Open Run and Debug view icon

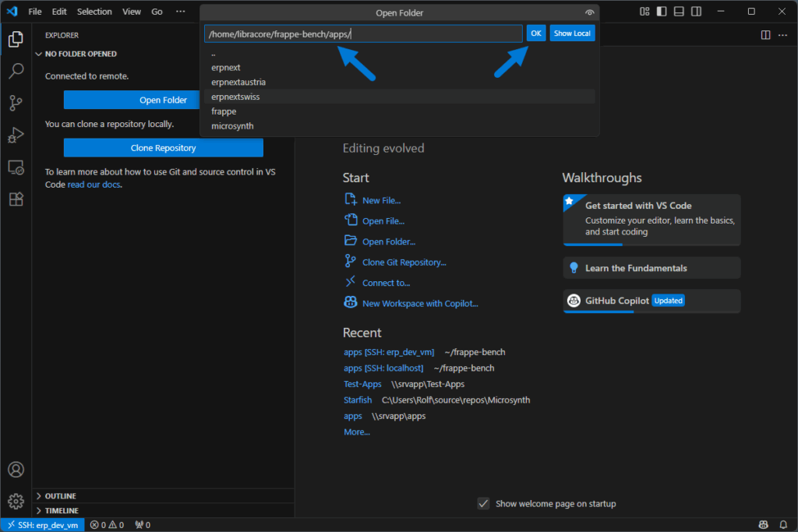[x=16, y=136]
